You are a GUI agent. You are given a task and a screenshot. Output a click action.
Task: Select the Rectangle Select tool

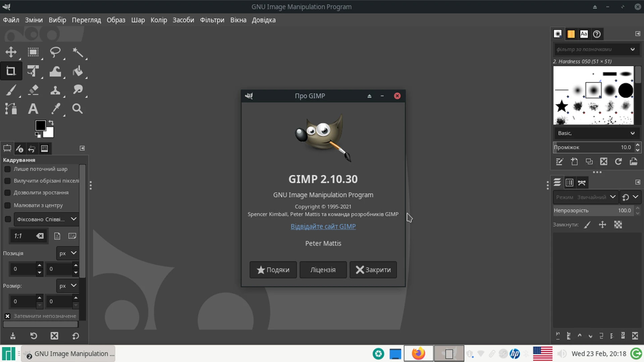point(33,52)
